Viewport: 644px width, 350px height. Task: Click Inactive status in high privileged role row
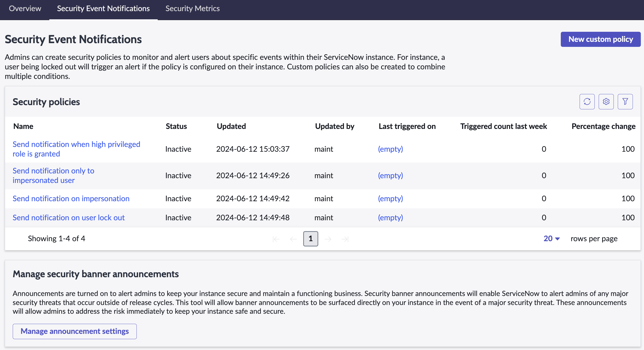pos(178,149)
